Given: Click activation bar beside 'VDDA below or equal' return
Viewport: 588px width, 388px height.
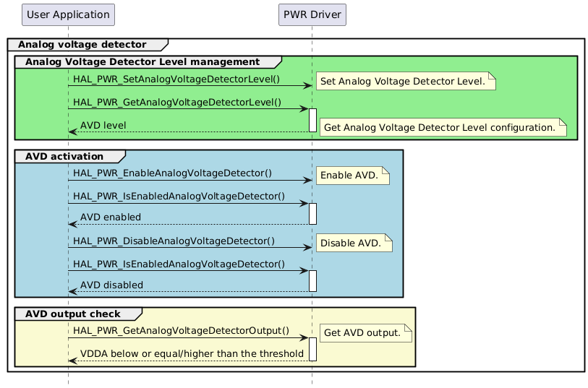Looking at the screenshot, I should [x=312, y=350].
